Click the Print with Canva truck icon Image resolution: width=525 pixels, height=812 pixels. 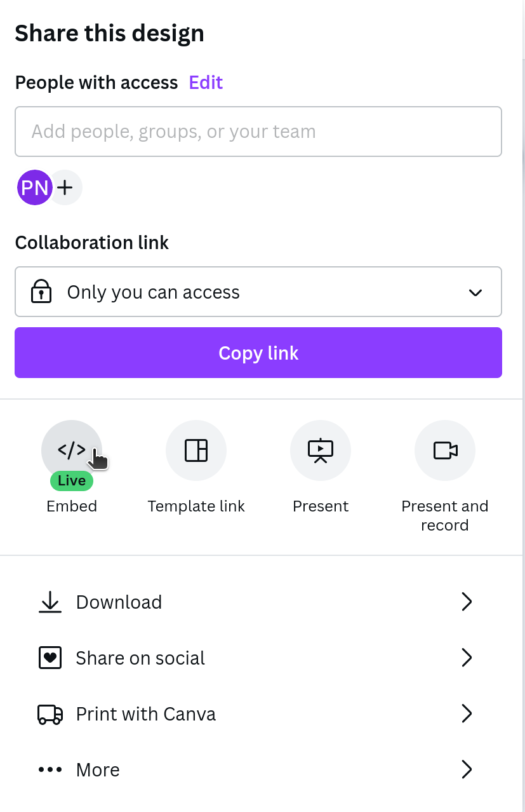[50, 714]
